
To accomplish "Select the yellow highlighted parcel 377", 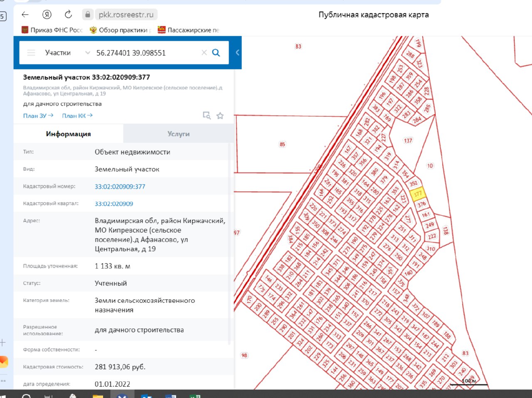I will tap(417, 194).
